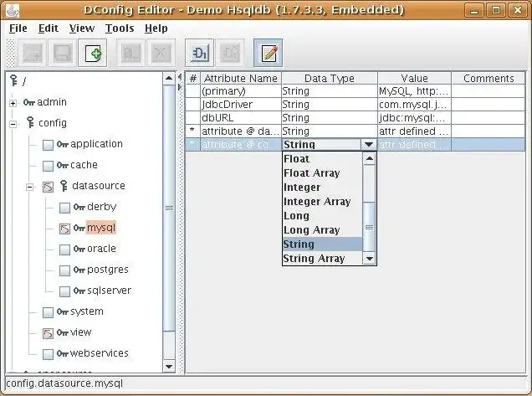Open the Edit menu
The image size is (532, 396).
coord(49,28)
